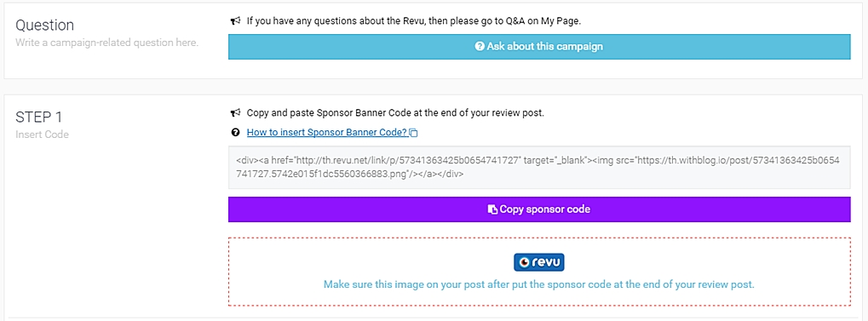The width and height of the screenshot is (868, 321).
Task: Click the help circle icon before How to insert link
Action: coord(235,132)
